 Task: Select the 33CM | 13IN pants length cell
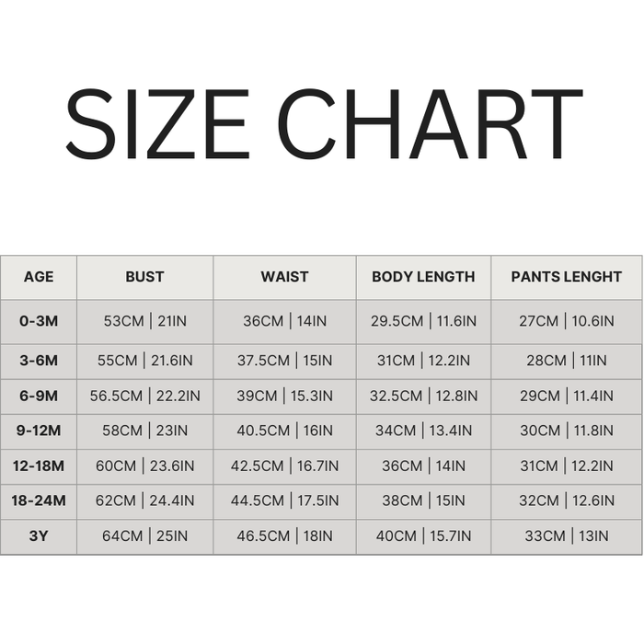pyautogui.click(x=567, y=536)
